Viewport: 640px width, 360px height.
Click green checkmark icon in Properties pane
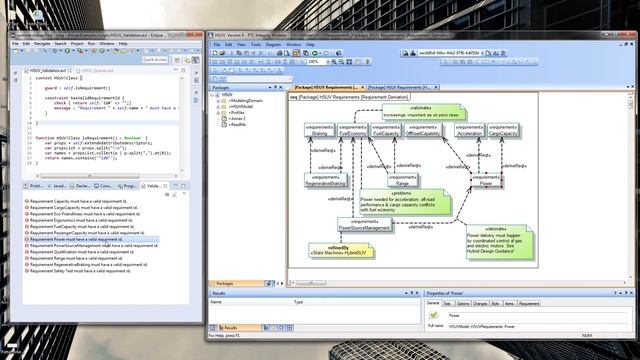[x=433, y=315]
